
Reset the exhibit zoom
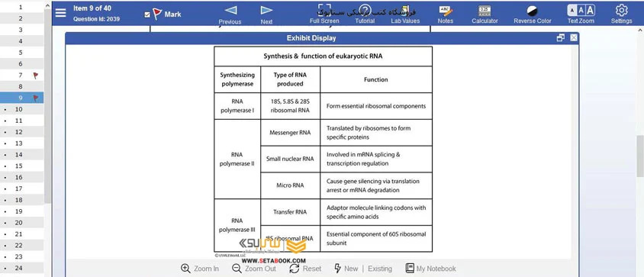(305, 269)
